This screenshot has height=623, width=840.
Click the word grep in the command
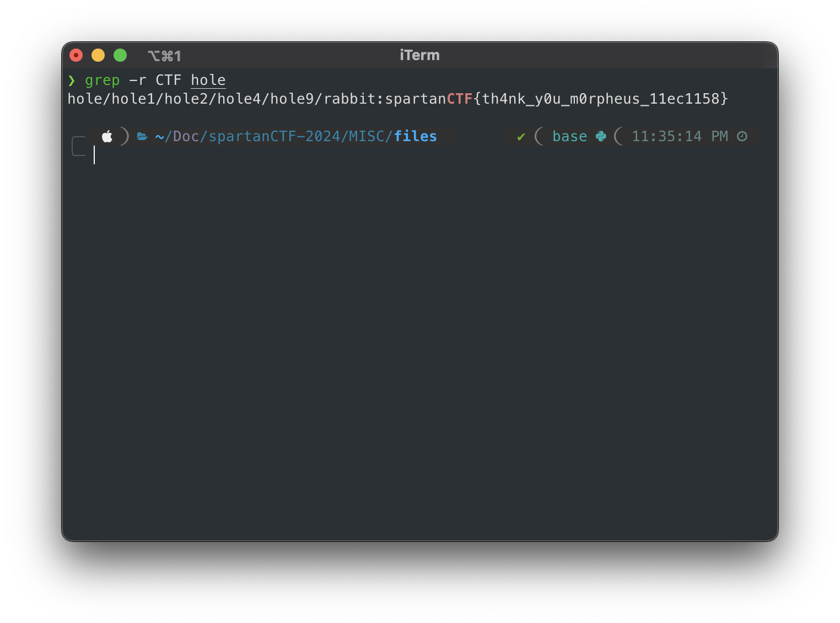pos(103,80)
